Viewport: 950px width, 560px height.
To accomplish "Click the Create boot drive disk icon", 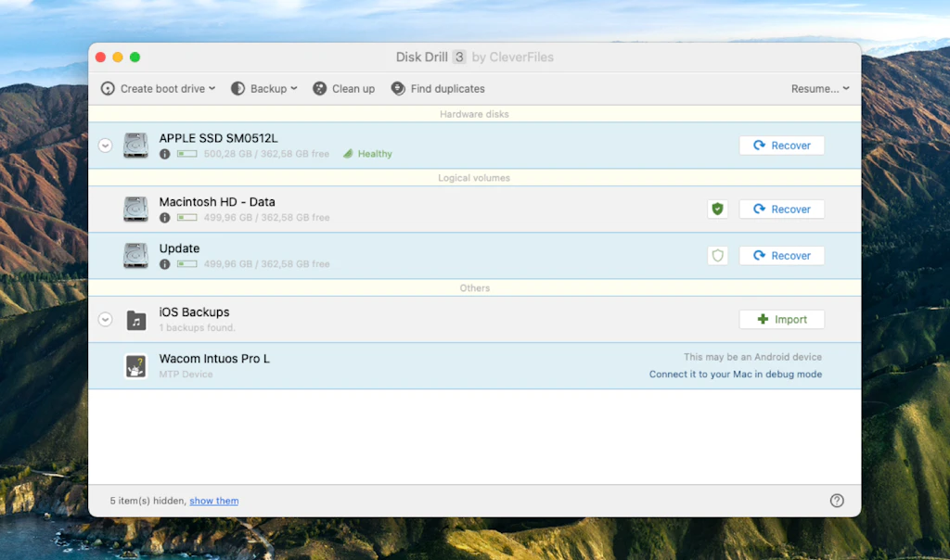I will 108,88.
